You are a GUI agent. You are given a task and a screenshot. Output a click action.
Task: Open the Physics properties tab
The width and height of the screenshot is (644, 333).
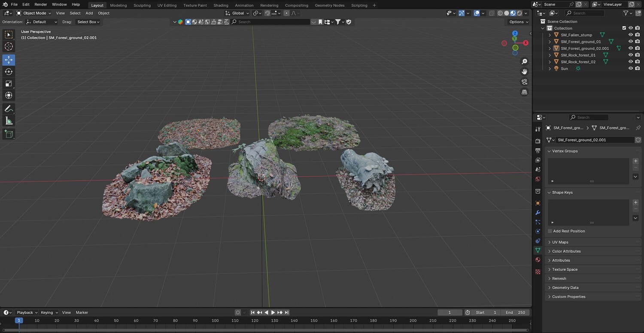(x=538, y=231)
